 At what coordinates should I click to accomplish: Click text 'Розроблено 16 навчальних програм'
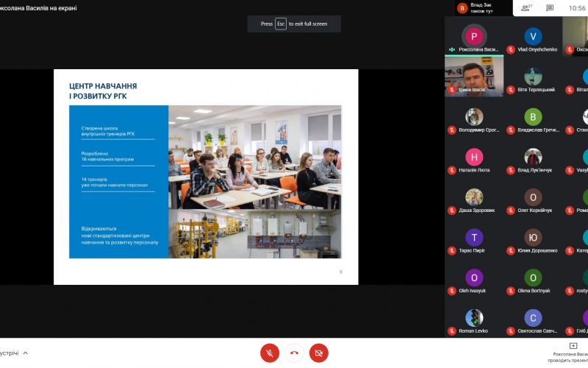click(x=107, y=156)
